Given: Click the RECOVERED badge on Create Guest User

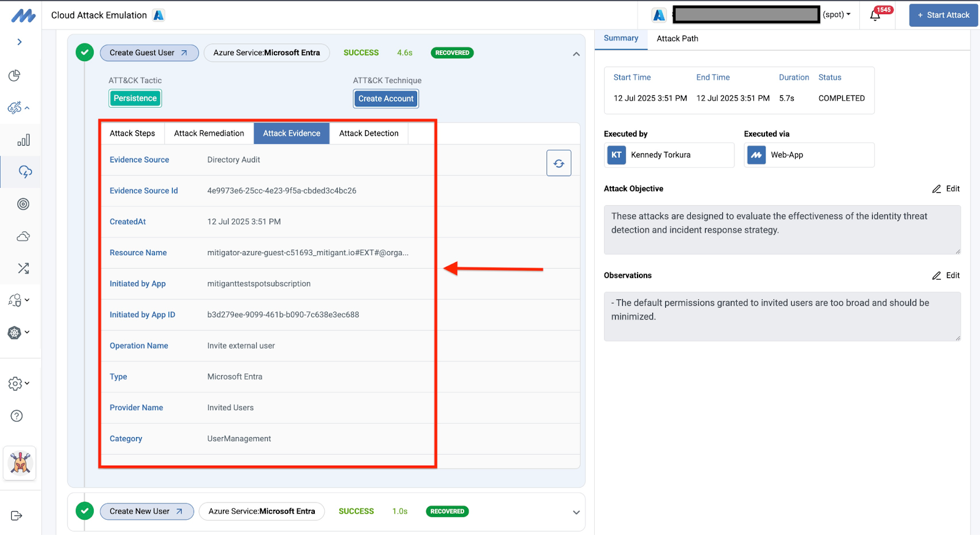Looking at the screenshot, I should 452,53.
